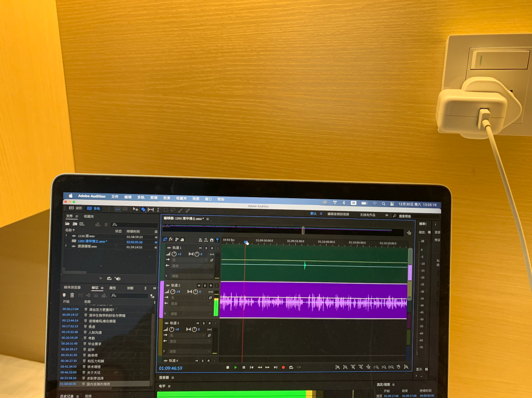Toggle auto-play speaker icon in Files panel
The height and width of the screenshot is (398, 532).
tap(118, 278)
